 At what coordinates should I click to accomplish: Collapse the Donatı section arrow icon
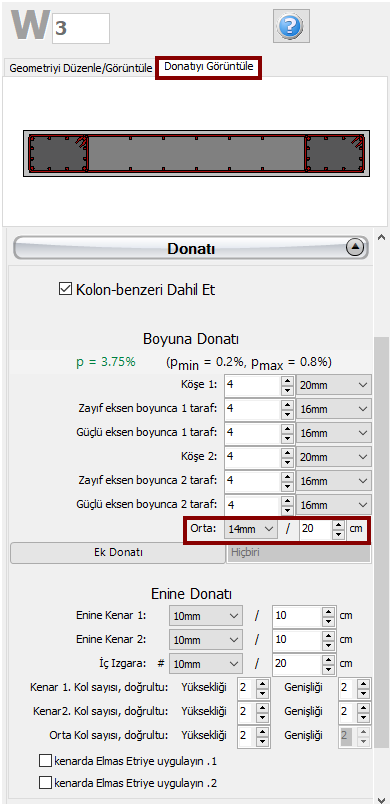[x=356, y=248]
